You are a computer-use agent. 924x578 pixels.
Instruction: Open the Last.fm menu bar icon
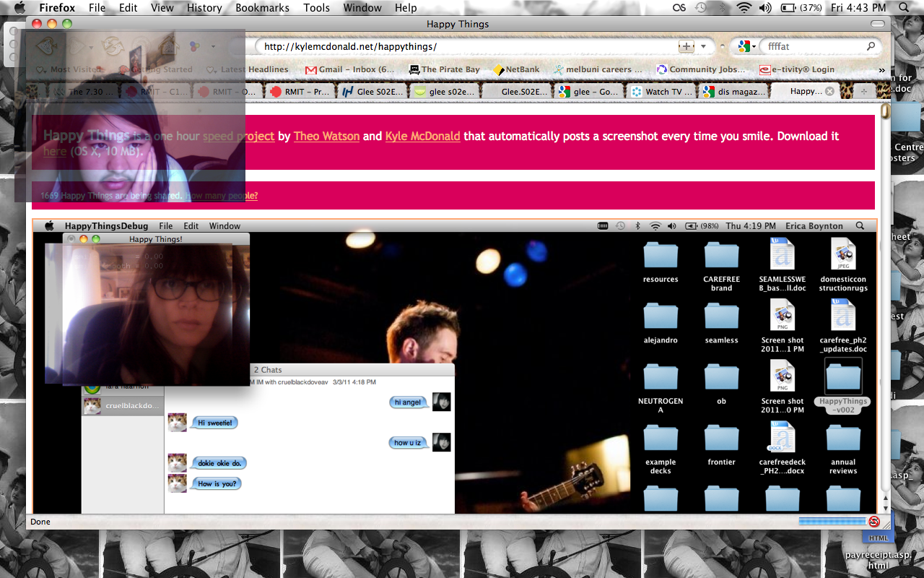679,8
